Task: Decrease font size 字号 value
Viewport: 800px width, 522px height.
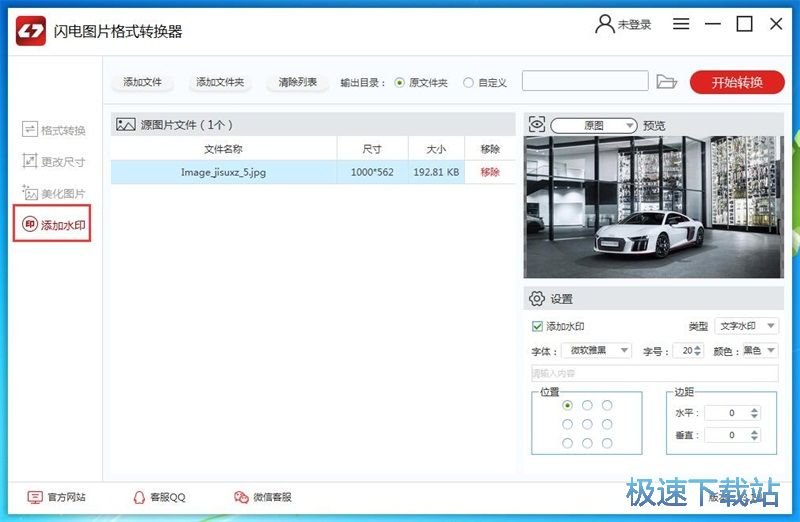Action: pyautogui.click(x=697, y=354)
